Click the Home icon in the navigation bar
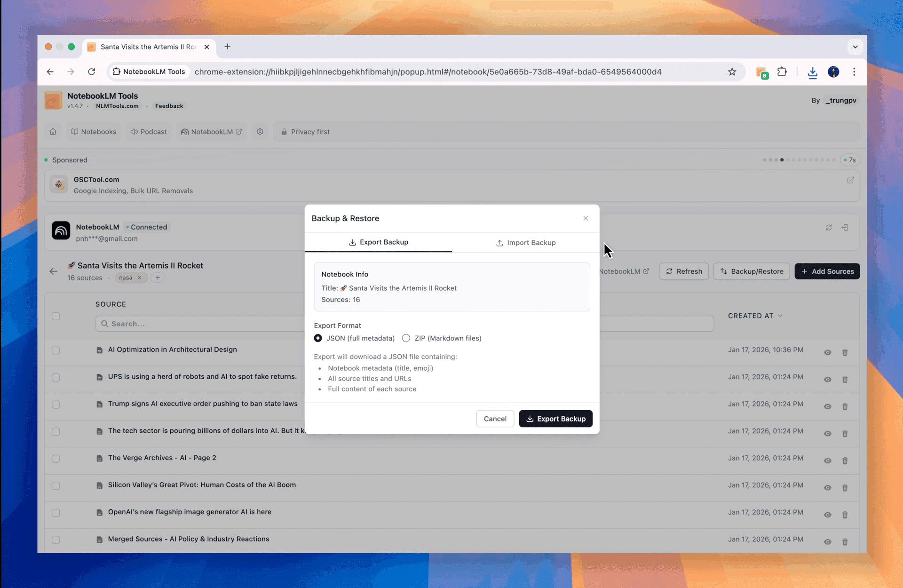 point(53,132)
